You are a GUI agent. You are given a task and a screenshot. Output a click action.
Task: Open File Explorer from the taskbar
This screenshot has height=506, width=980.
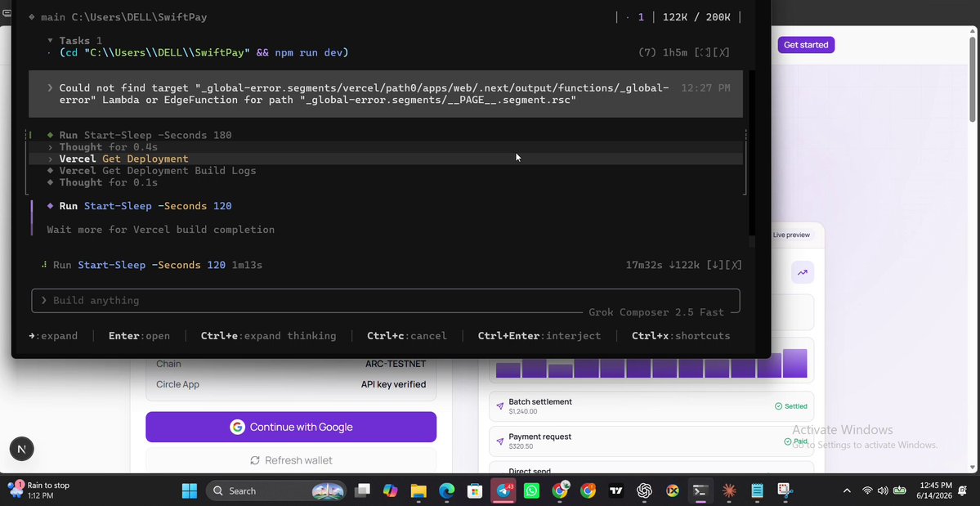pos(418,491)
